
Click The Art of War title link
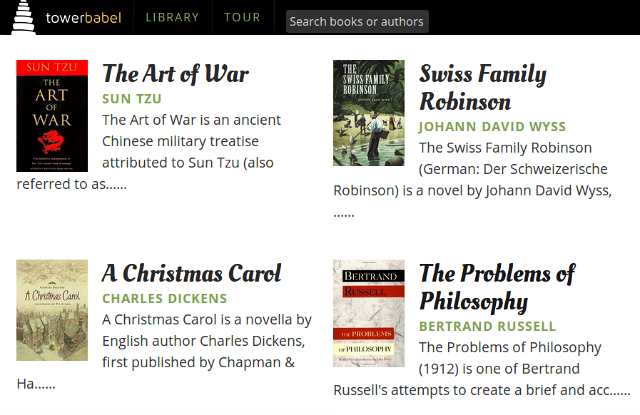point(175,73)
